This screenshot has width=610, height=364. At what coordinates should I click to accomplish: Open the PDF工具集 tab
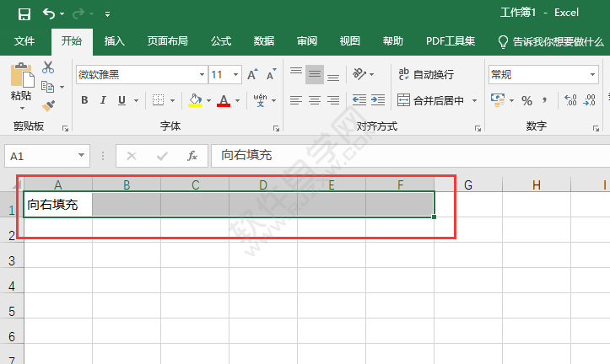(451, 41)
